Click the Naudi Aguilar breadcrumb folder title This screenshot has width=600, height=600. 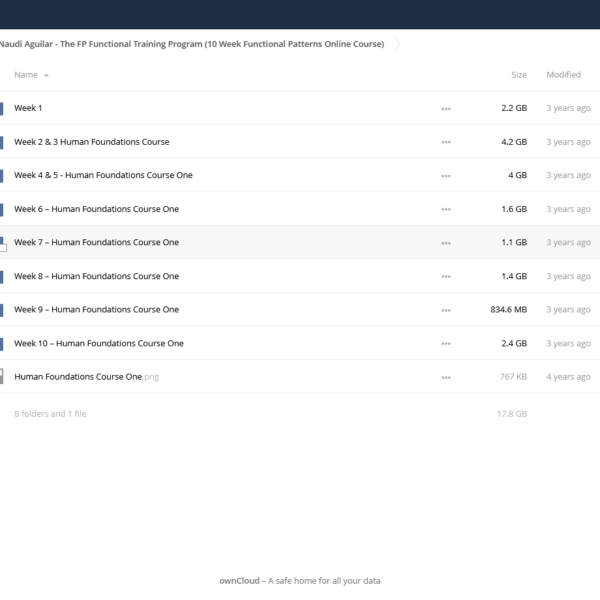point(192,44)
